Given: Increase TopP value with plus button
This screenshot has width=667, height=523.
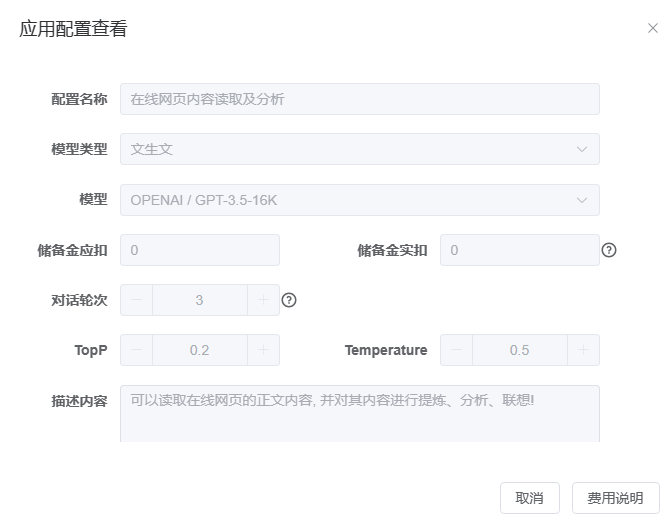Looking at the screenshot, I should [264, 350].
